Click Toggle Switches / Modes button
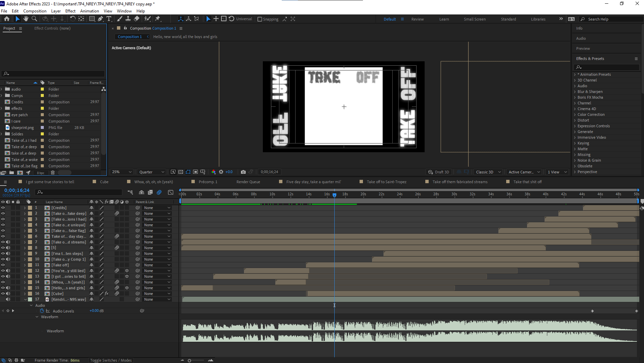This screenshot has height=363, width=644. 111,360
